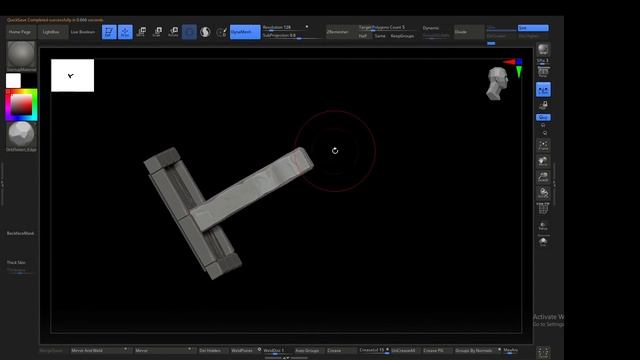Adjust the Target Polygons Count slider
Screen dimensions: 640x360
coord(387,28)
